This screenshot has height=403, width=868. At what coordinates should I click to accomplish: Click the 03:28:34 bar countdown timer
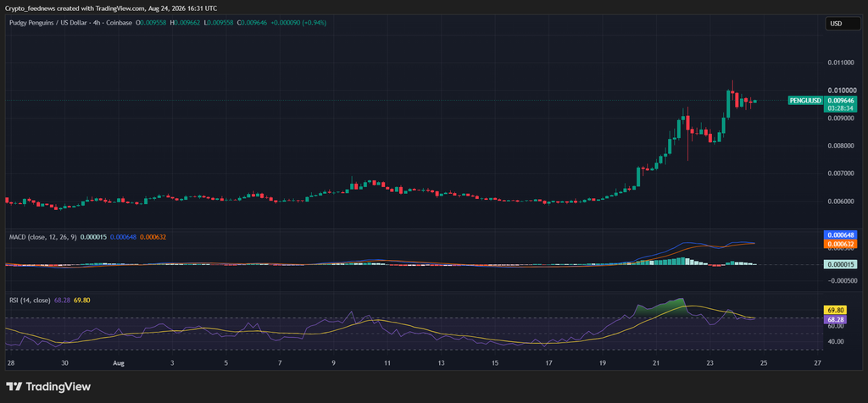pos(840,108)
